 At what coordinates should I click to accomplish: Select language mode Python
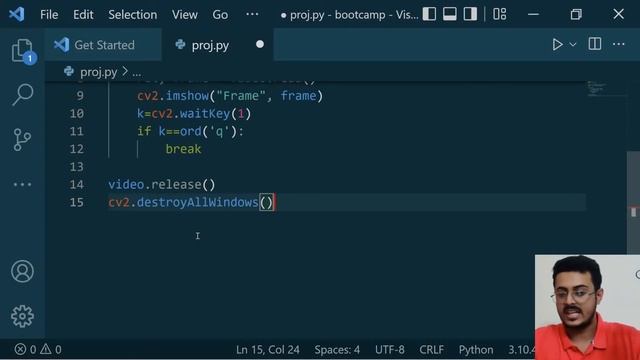[x=476, y=350]
